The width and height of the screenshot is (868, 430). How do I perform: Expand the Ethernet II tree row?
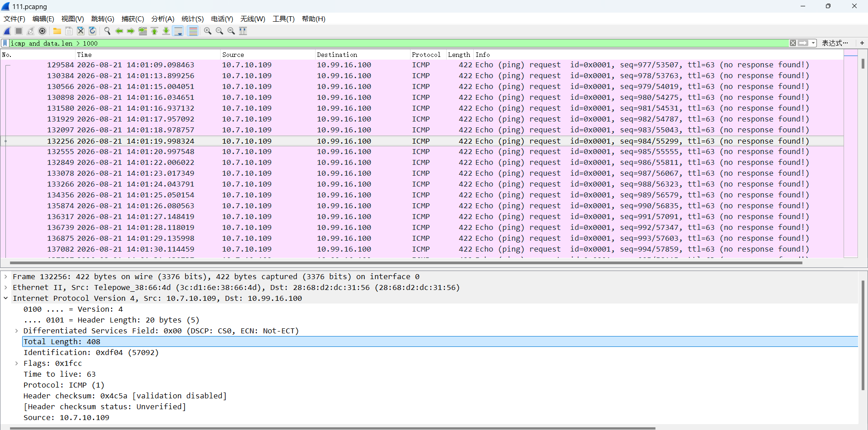tap(6, 287)
